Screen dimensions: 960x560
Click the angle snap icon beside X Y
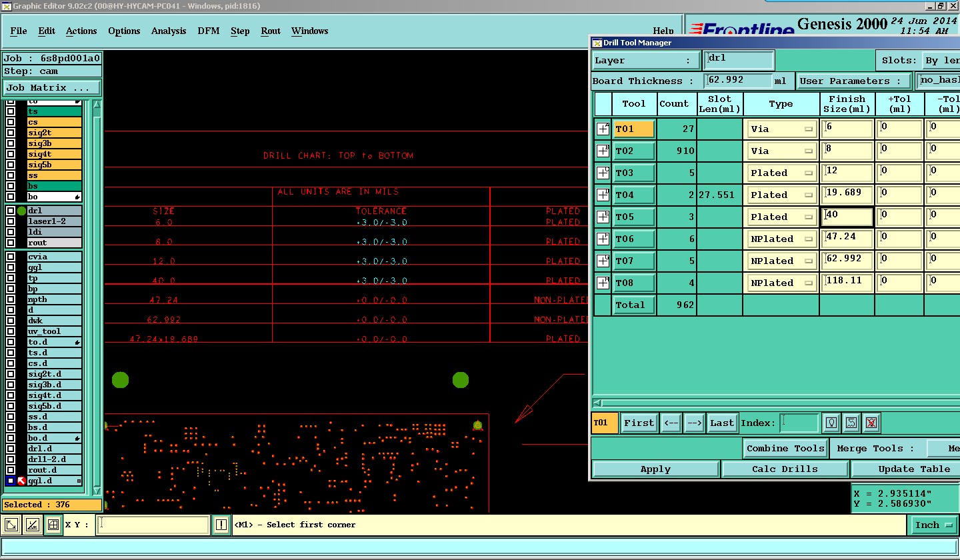coord(32,525)
